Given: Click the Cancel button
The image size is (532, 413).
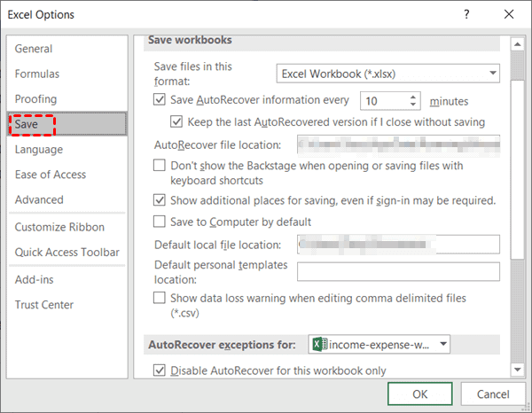Looking at the screenshot, I should [x=493, y=394].
